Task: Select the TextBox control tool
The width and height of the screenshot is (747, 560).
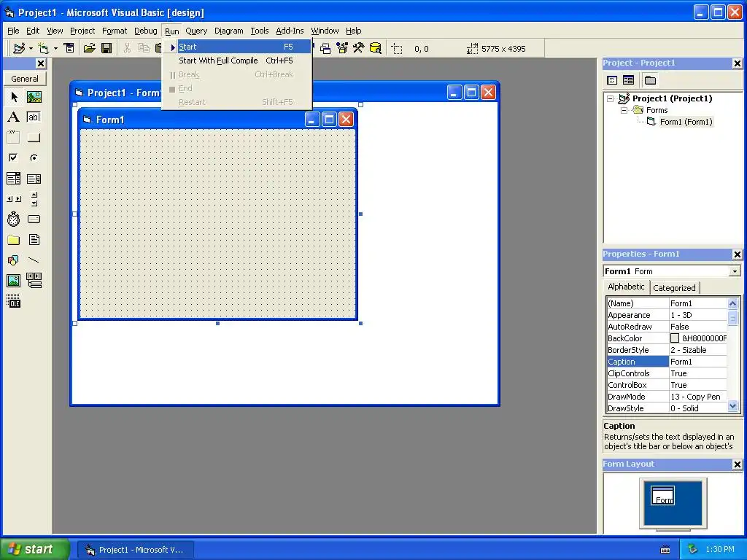Action: pyautogui.click(x=34, y=117)
